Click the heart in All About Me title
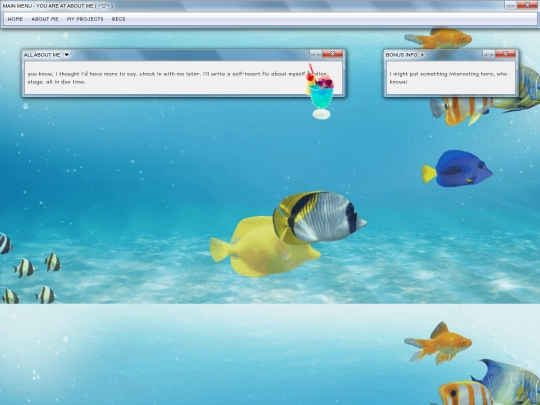This screenshot has width=540, height=405. pyautogui.click(x=66, y=55)
